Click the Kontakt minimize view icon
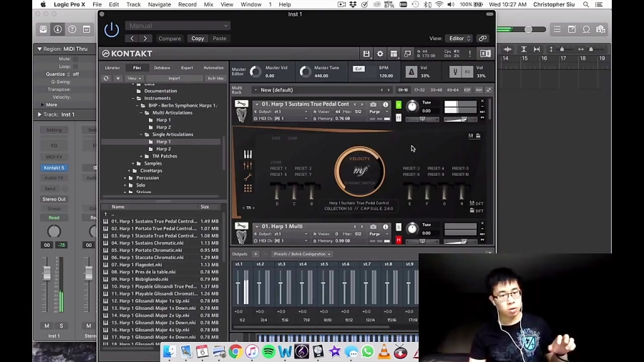The height and width of the screenshot is (362, 644). (407, 54)
